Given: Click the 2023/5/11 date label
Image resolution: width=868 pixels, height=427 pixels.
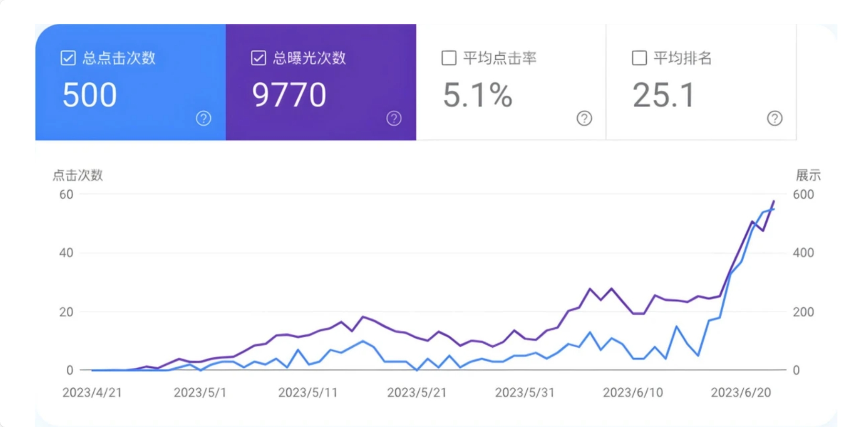Looking at the screenshot, I should pyautogui.click(x=308, y=393).
